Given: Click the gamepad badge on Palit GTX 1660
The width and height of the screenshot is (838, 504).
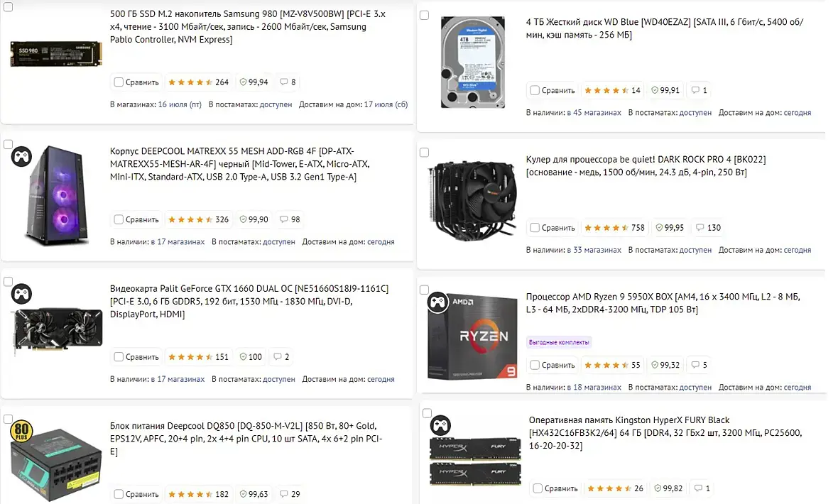Looking at the screenshot, I should coord(21,294).
